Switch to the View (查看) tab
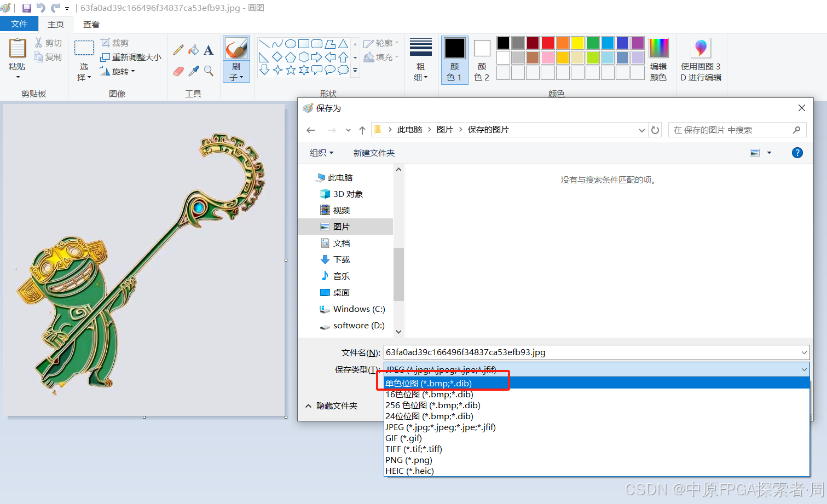Image resolution: width=827 pixels, height=504 pixels. tap(91, 24)
